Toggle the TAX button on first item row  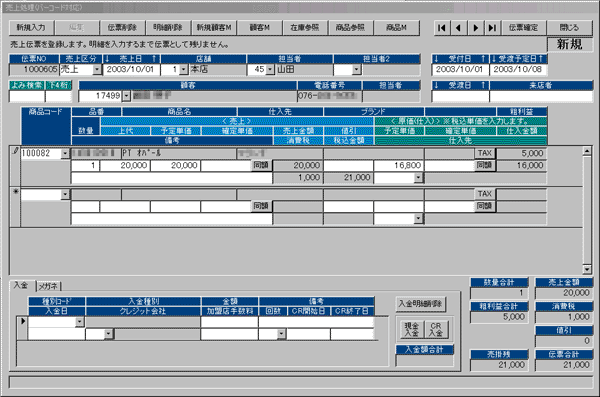485,153
